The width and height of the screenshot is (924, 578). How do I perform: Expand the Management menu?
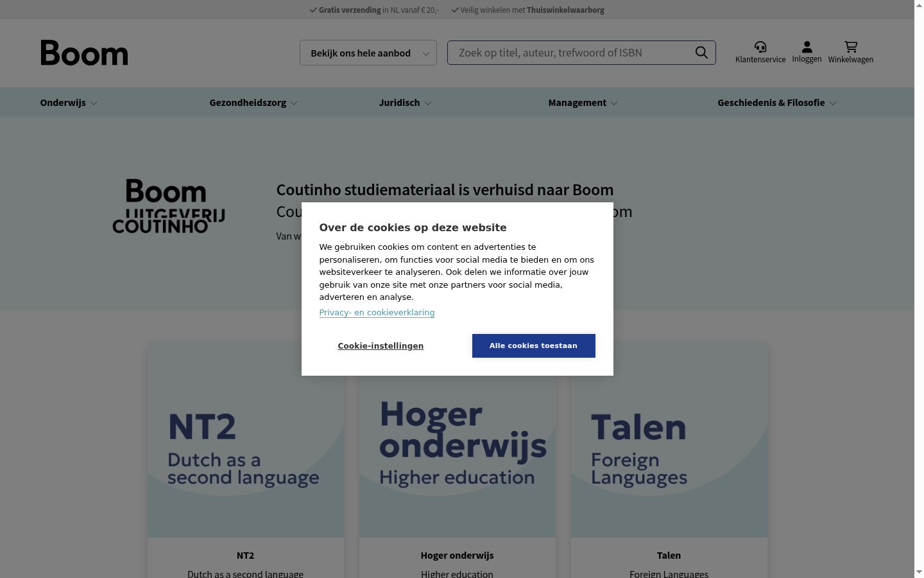tap(583, 103)
